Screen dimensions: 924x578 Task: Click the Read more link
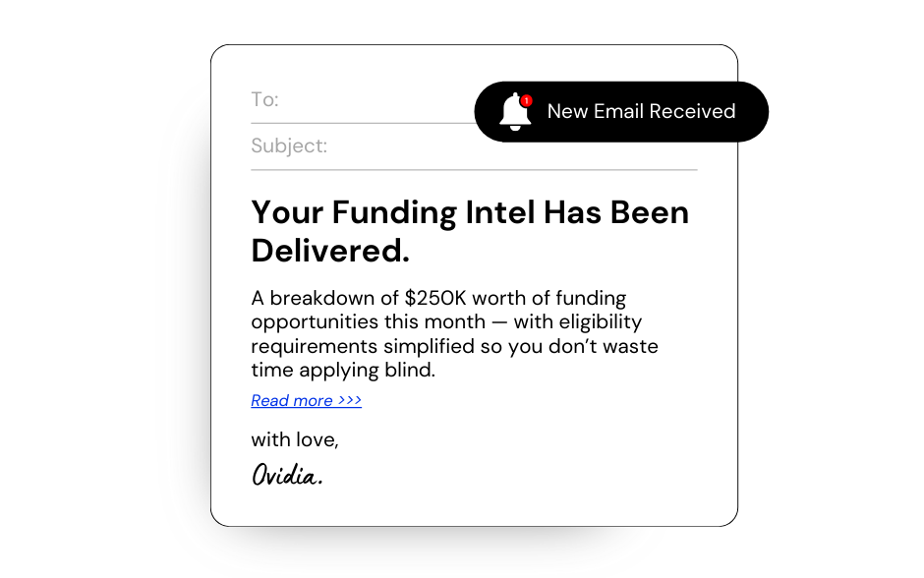click(292, 400)
